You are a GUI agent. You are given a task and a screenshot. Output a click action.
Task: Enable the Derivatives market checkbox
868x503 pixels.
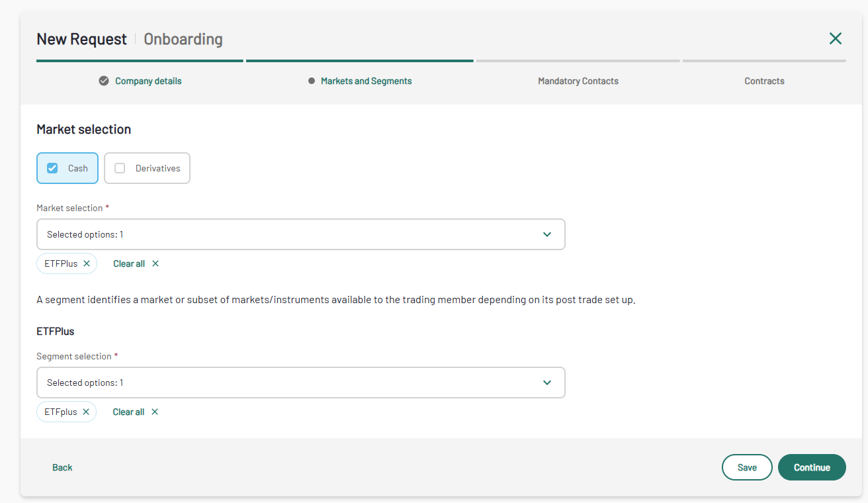coord(120,168)
